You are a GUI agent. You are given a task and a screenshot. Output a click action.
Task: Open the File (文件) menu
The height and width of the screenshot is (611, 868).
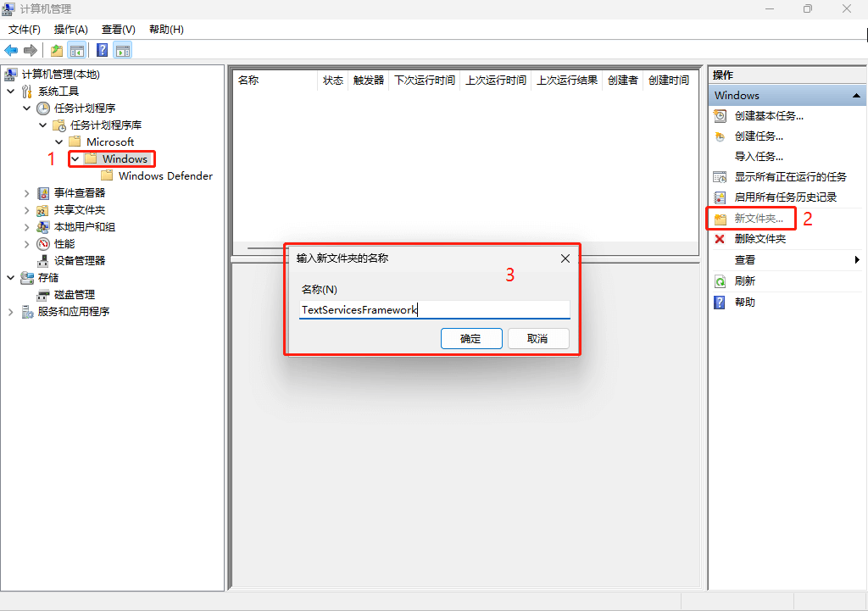[x=24, y=29]
